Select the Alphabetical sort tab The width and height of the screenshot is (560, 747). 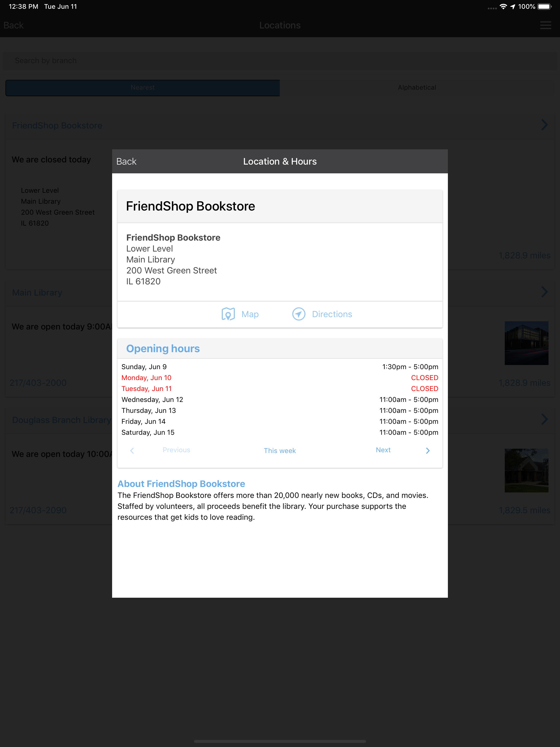tap(417, 87)
